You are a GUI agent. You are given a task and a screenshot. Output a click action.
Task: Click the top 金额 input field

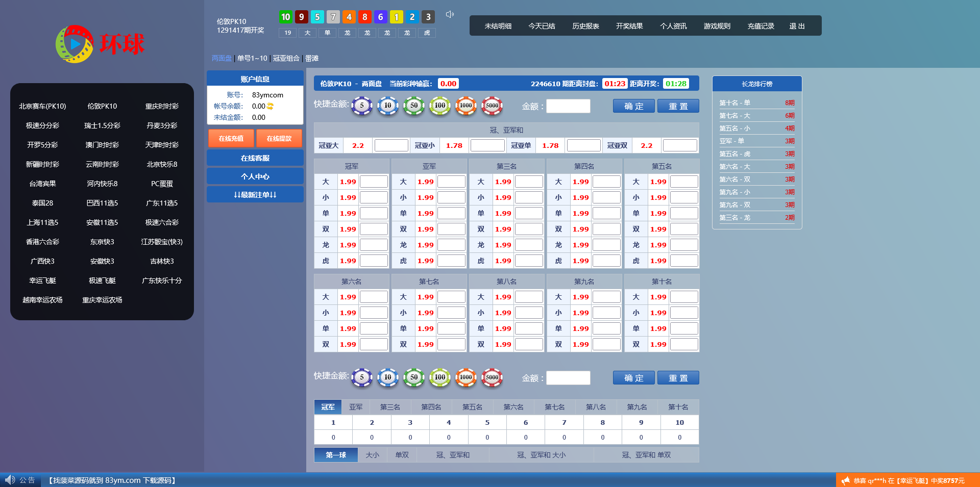568,106
